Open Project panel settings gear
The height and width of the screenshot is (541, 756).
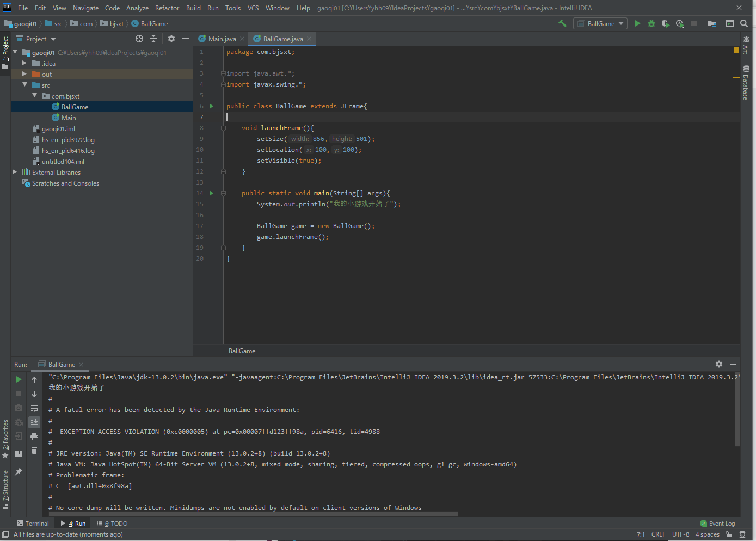171,39
